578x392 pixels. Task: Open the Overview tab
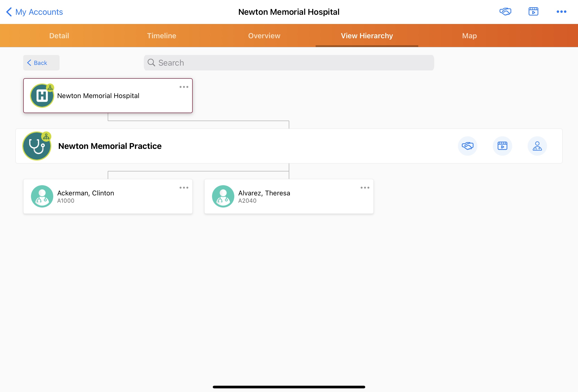coord(264,36)
